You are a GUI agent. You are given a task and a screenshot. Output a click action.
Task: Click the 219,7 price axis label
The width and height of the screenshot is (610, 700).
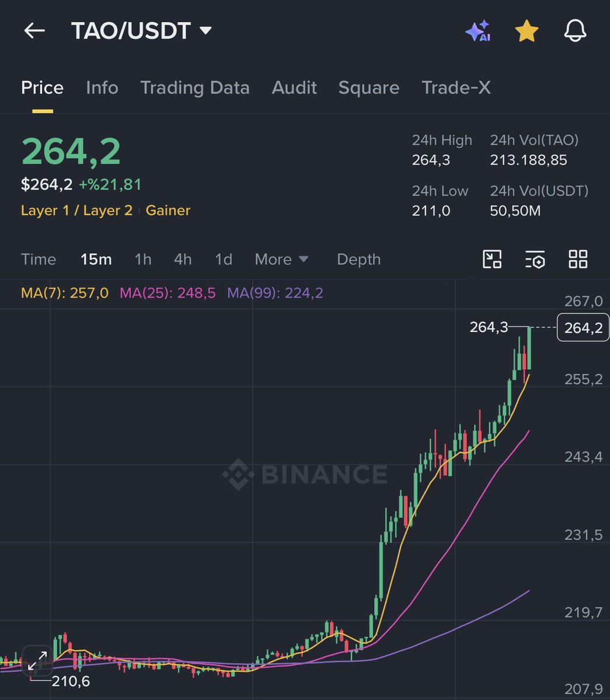(x=584, y=612)
